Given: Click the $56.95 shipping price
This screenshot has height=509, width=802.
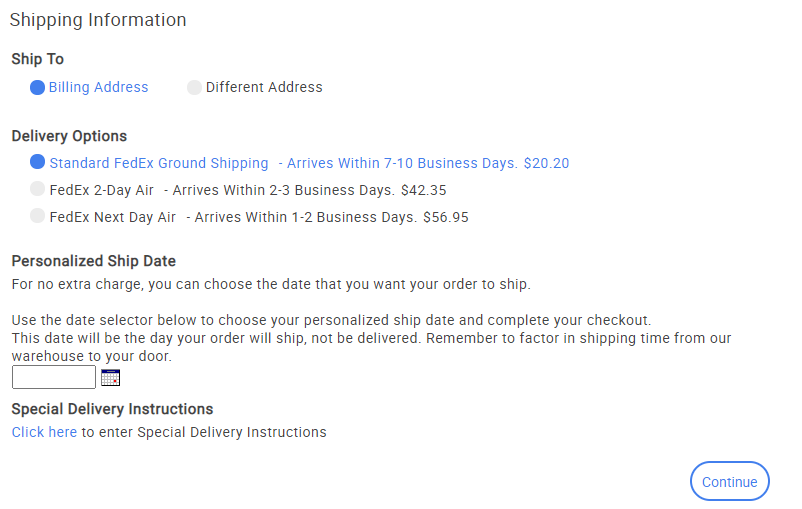Looking at the screenshot, I should [445, 217].
